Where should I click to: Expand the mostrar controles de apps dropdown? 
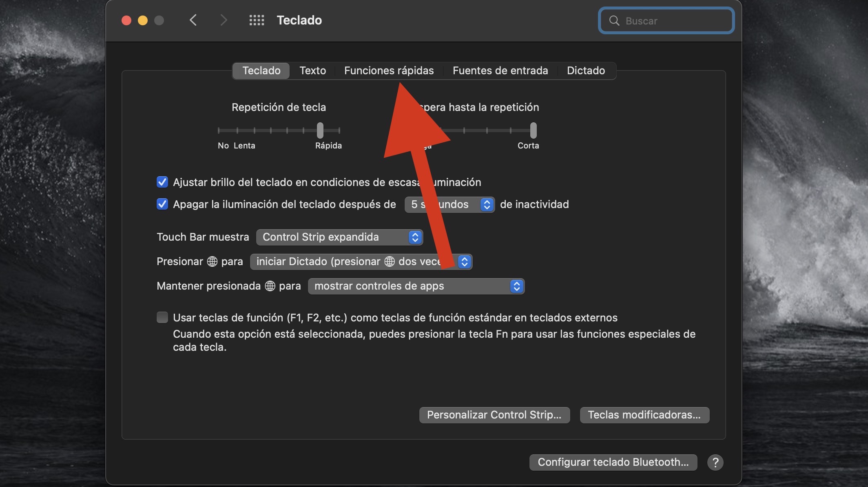(x=416, y=286)
